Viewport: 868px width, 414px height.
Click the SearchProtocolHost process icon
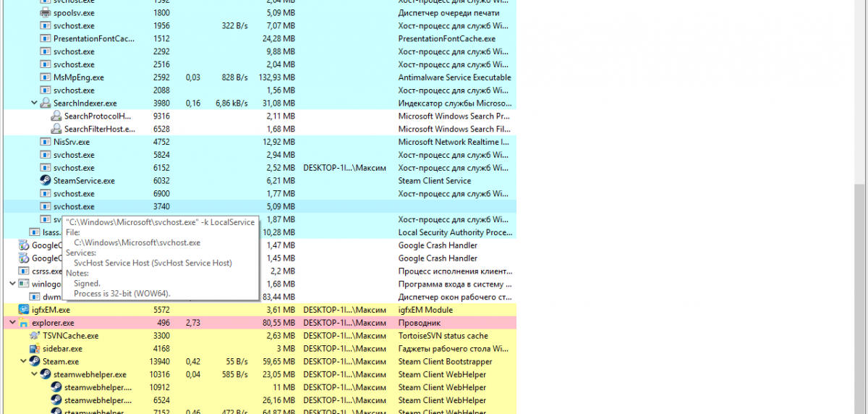coord(56,117)
